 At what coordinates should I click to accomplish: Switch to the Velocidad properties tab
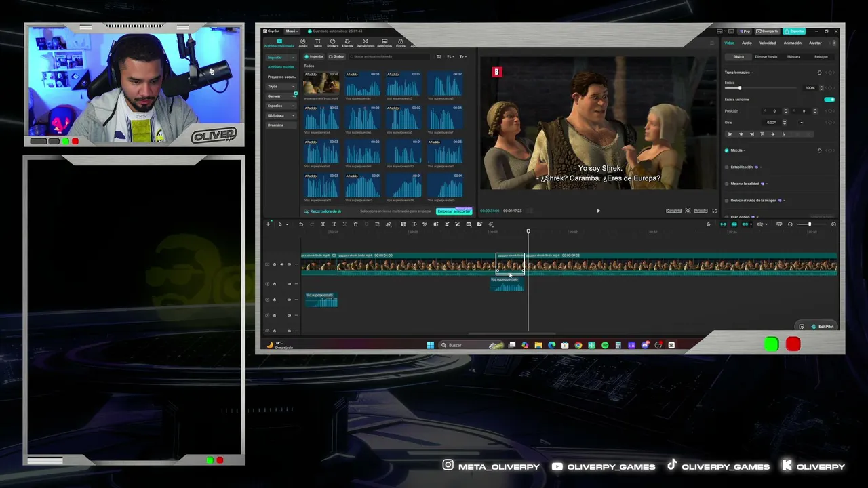[768, 43]
